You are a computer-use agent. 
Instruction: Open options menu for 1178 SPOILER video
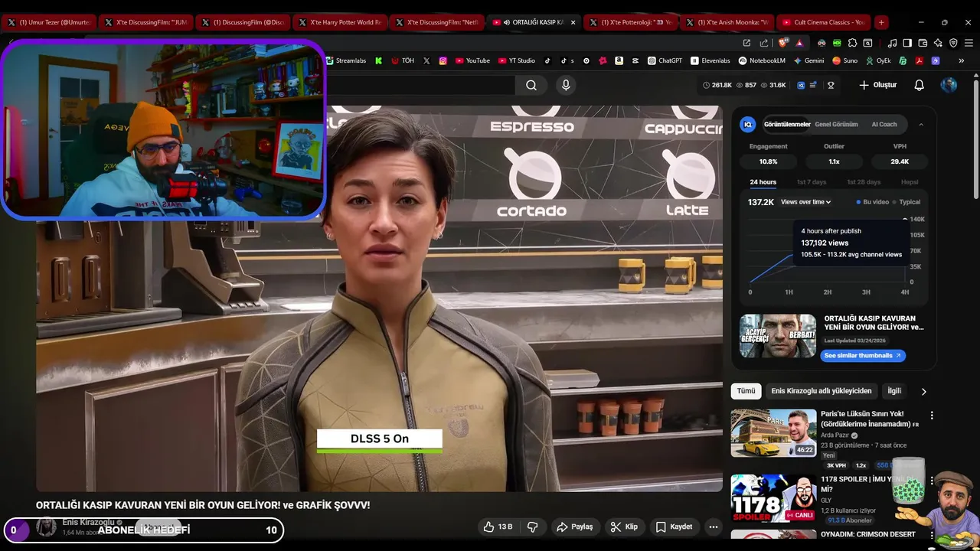(932, 481)
